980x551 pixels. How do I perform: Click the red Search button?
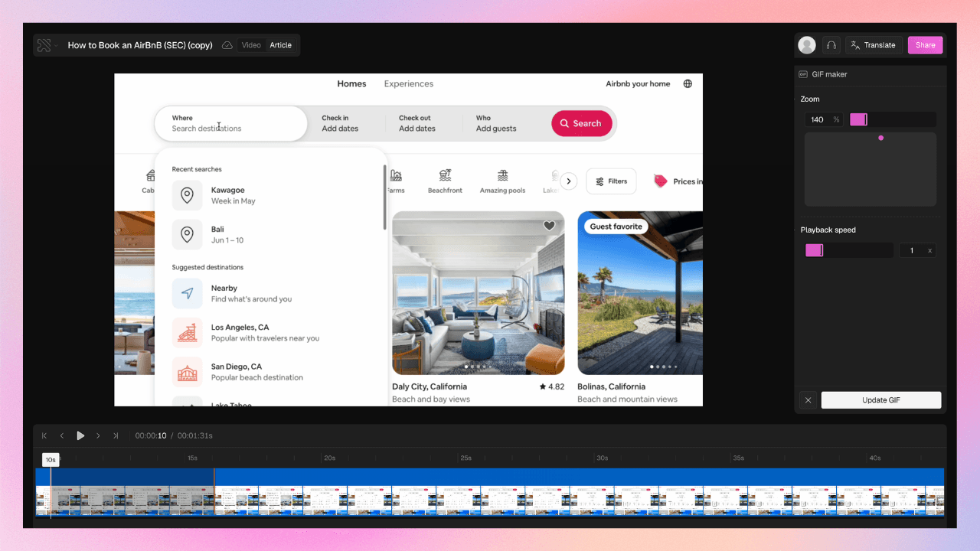[581, 123]
